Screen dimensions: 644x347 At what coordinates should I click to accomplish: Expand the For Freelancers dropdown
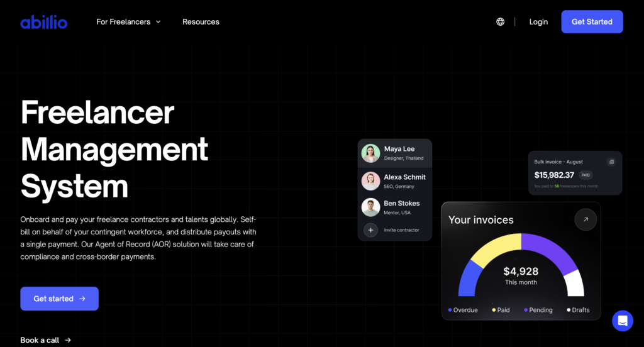coord(128,22)
